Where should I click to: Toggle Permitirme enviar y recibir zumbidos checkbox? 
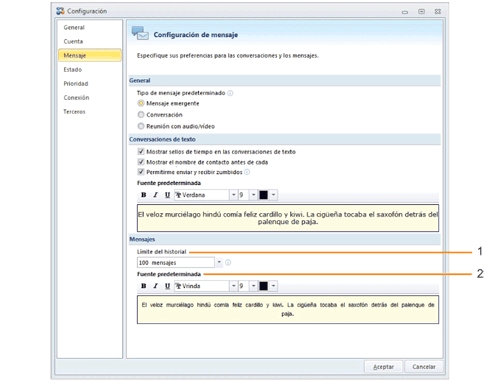coord(141,172)
